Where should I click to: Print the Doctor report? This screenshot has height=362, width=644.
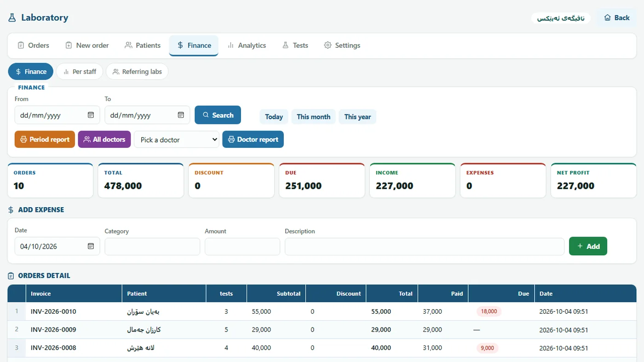point(253,140)
